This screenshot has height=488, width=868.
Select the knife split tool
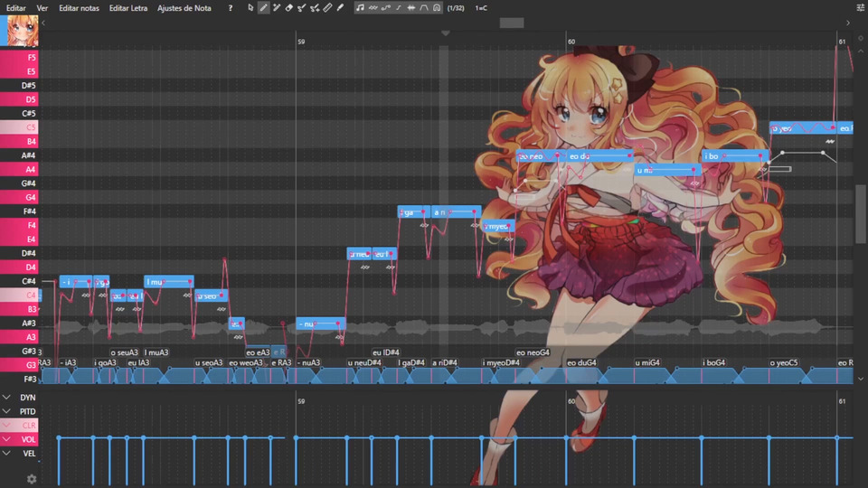click(327, 8)
